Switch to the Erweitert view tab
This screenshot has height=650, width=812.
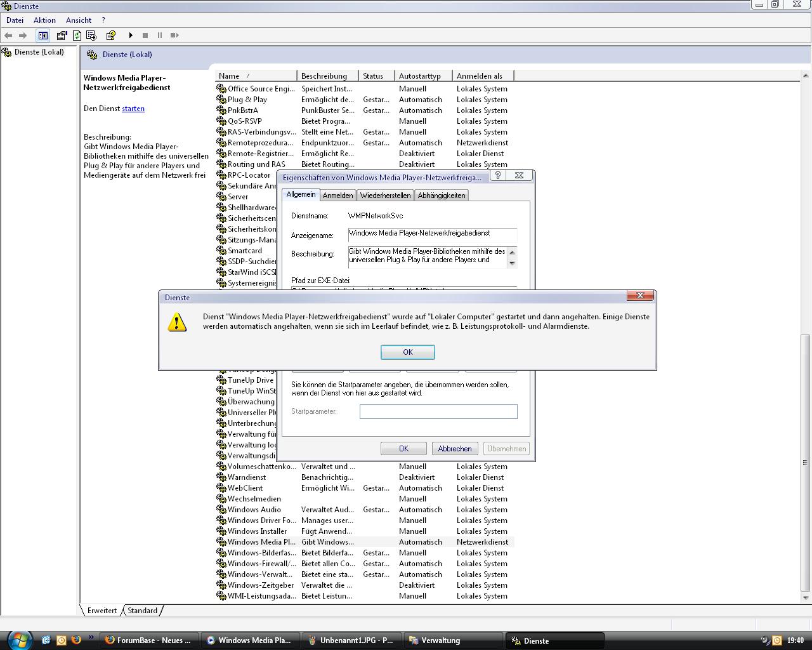[x=102, y=611]
